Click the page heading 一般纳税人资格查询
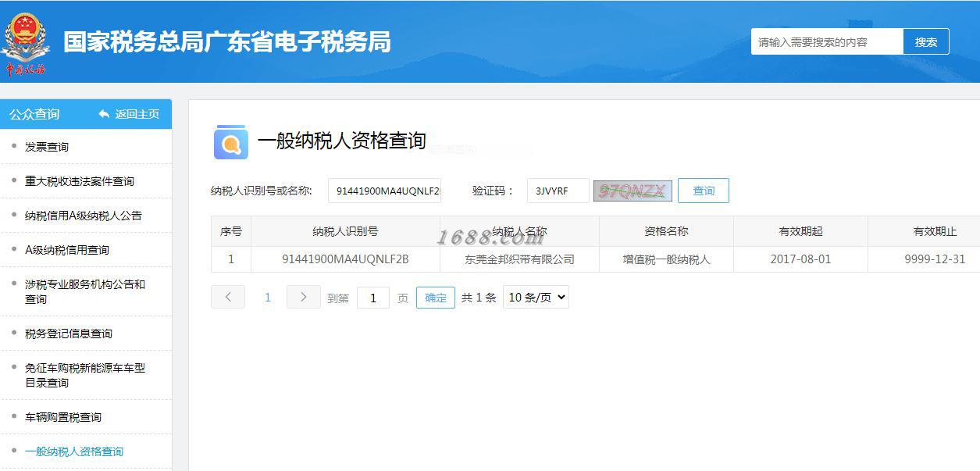980x471 pixels. [x=342, y=141]
